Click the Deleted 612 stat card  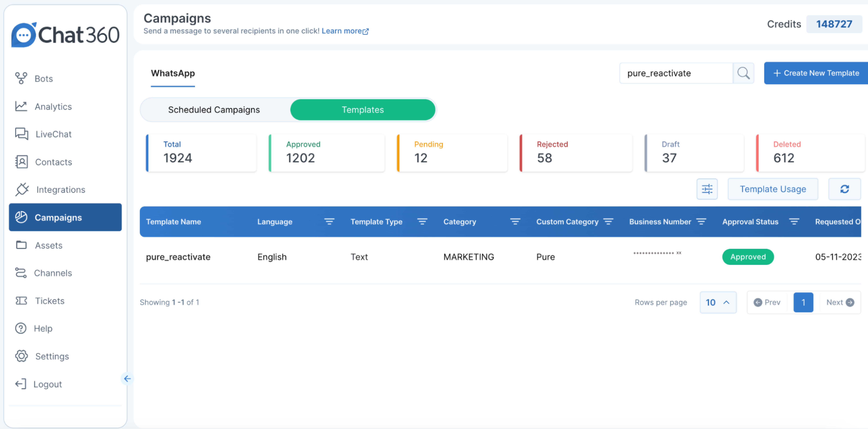click(x=810, y=153)
